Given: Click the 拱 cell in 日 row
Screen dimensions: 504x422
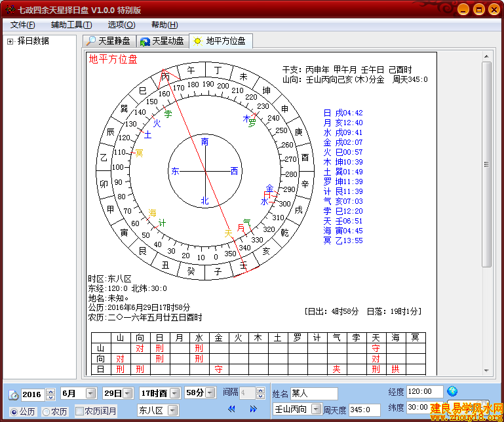Looking at the screenshot, I should point(395,369).
